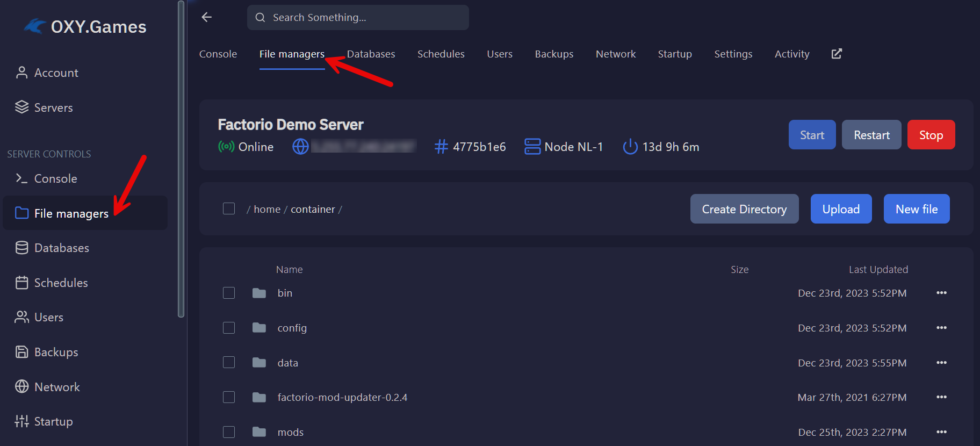980x446 pixels.
Task: Click the folder icon of config row
Action: coord(259,328)
